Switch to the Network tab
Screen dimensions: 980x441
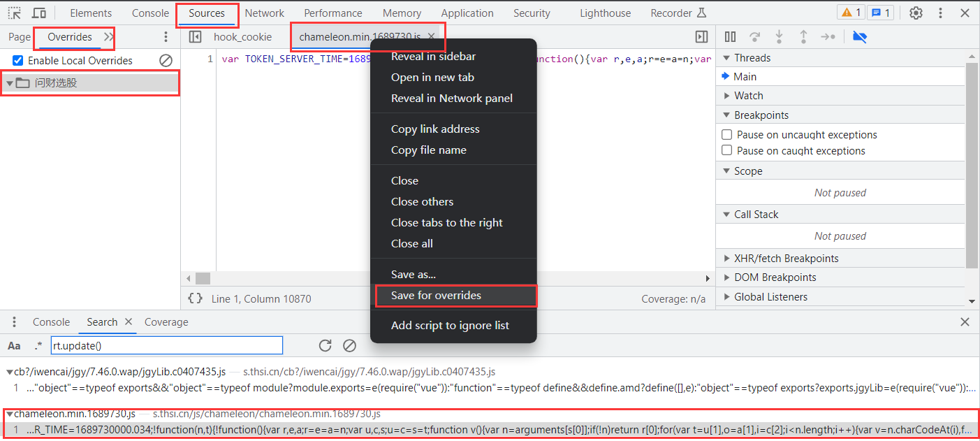tap(264, 13)
